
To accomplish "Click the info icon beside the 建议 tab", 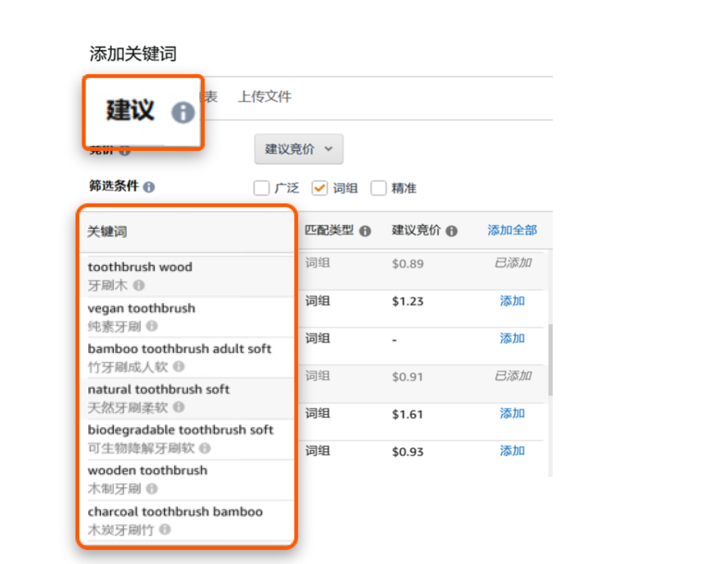I will 182,113.
